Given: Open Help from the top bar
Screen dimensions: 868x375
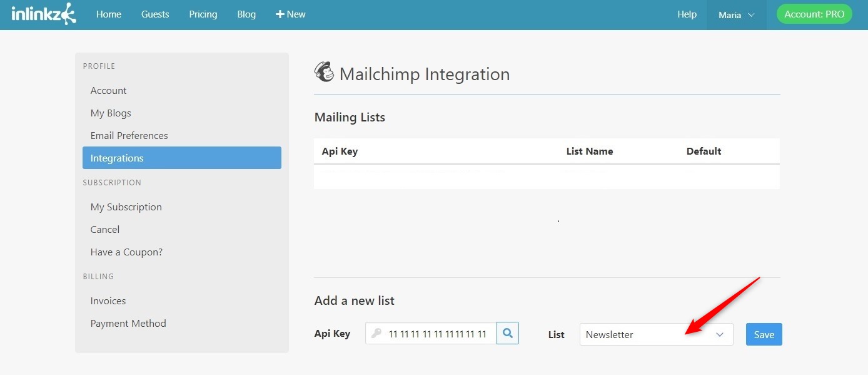Looking at the screenshot, I should tap(687, 14).
